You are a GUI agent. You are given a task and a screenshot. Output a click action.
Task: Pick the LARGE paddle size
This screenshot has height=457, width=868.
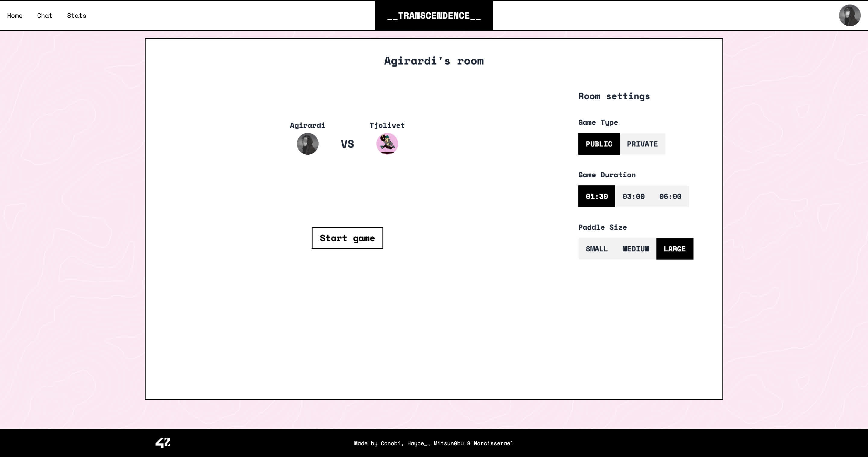pos(675,249)
